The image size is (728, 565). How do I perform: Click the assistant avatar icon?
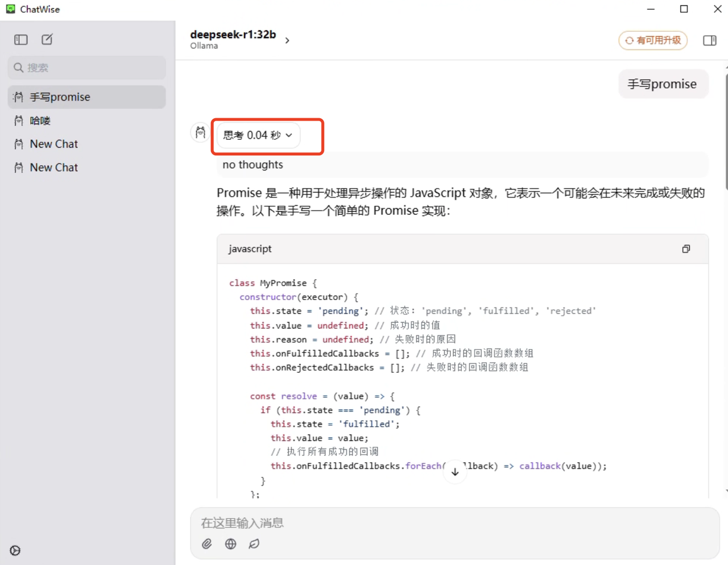[200, 132]
